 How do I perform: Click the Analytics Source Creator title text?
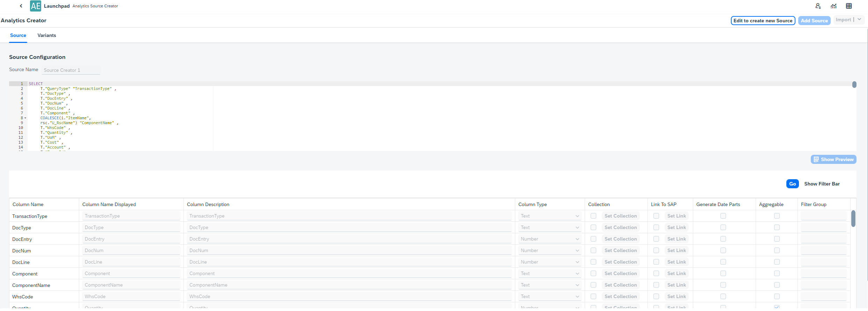point(95,6)
